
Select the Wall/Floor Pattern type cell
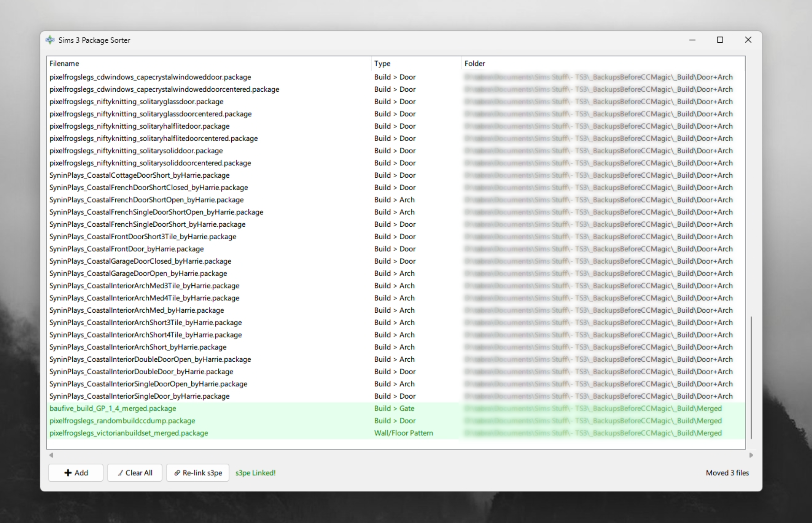point(403,433)
